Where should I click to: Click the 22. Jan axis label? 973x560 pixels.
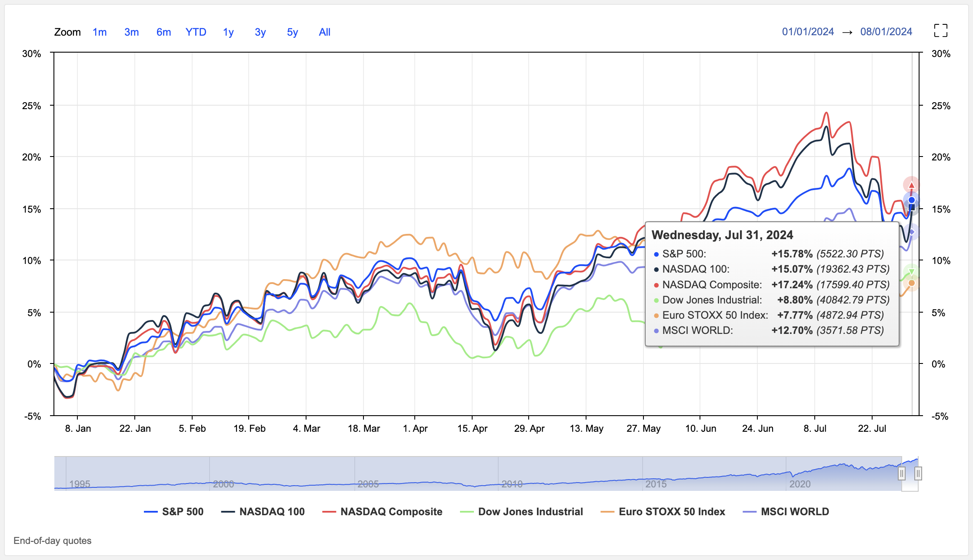(135, 429)
